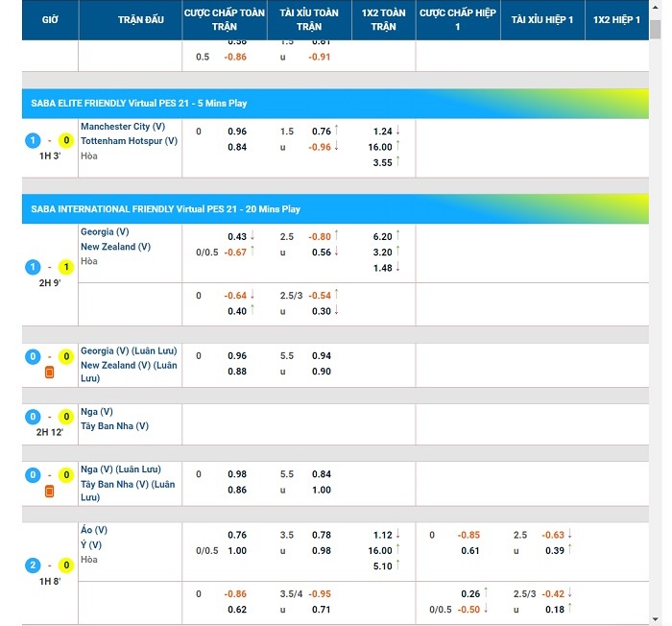Click the orange penalty icon for Nga (Luân Lưu)
672x626 pixels.
50,492
